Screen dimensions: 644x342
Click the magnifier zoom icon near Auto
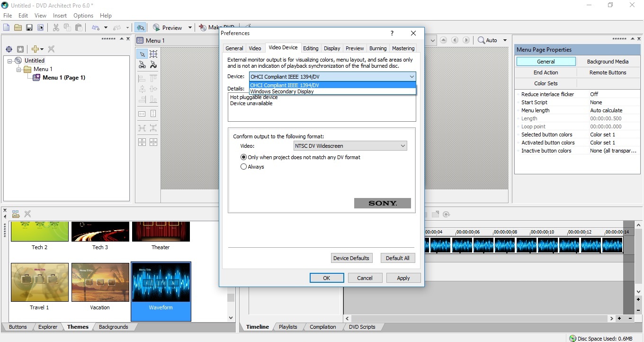[x=481, y=40]
